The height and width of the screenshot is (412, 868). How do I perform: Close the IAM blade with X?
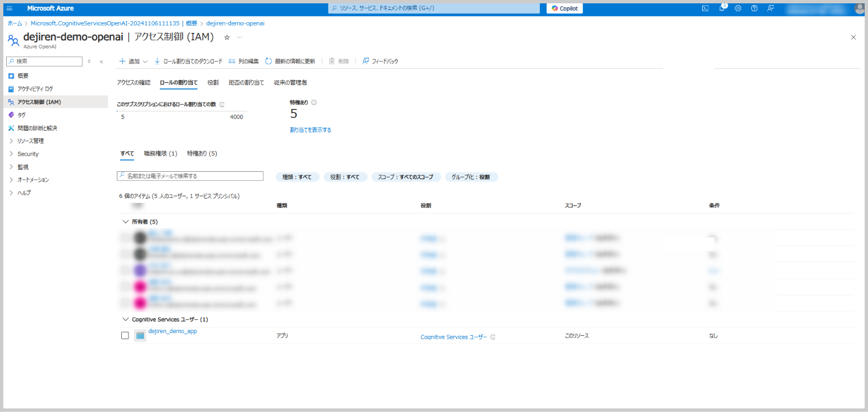click(x=854, y=37)
